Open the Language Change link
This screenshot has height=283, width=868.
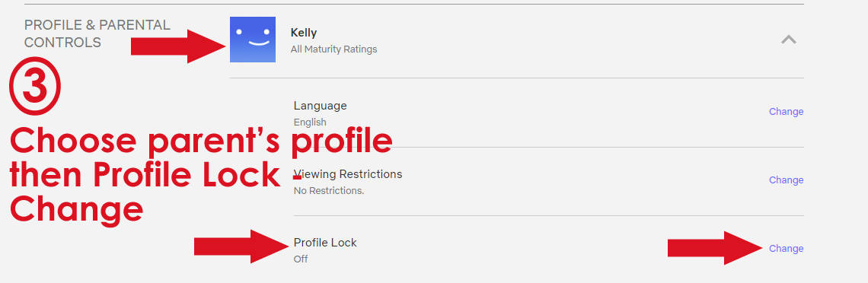(x=786, y=112)
